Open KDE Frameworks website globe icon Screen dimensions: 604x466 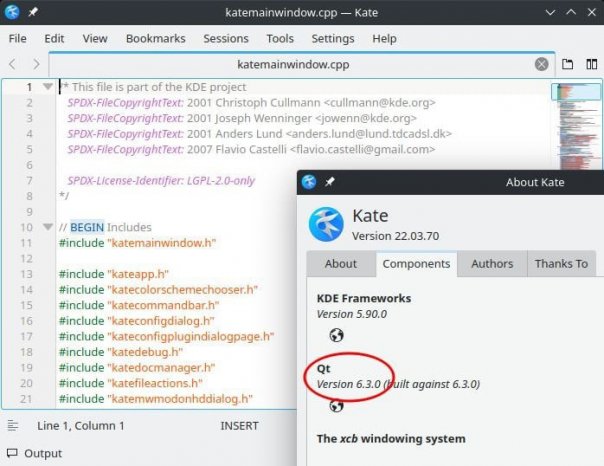tap(336, 335)
